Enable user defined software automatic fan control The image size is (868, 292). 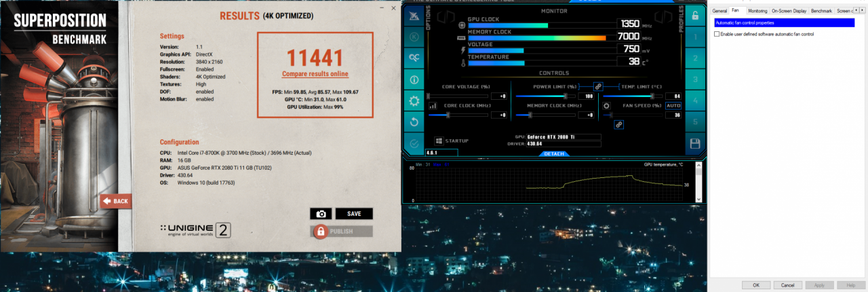(x=718, y=34)
